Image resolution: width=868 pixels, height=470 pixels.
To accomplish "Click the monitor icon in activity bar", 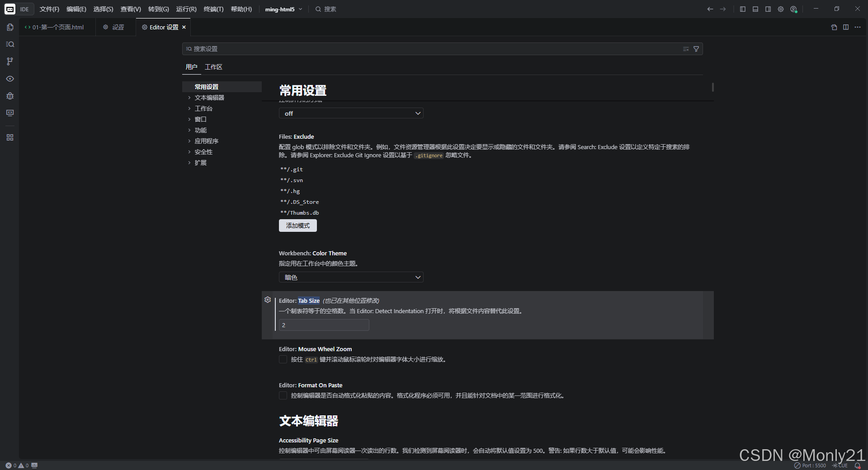I will pos(10,113).
